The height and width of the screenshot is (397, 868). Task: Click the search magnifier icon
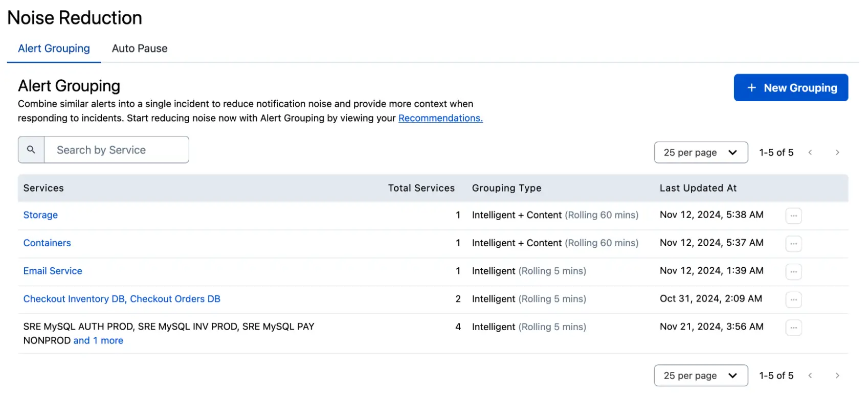[x=31, y=150]
